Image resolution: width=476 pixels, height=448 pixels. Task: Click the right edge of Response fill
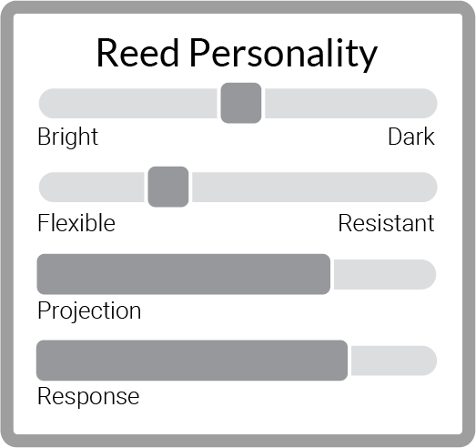click(346, 361)
